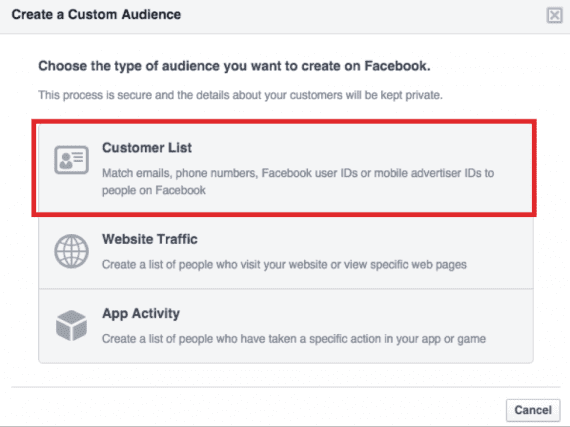570x427 pixels.
Task: Click the 'Choose the type of audience' heading
Action: coord(234,66)
